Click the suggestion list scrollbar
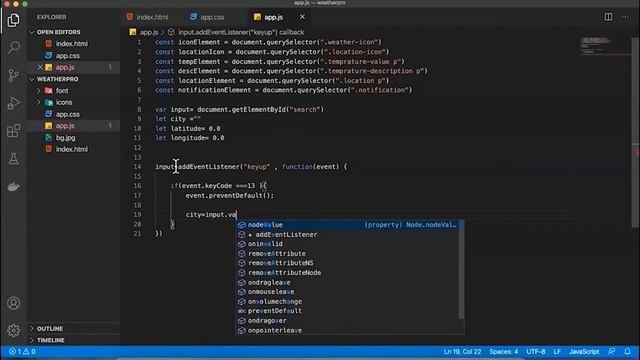This screenshot has width=640, height=360. tap(462, 270)
